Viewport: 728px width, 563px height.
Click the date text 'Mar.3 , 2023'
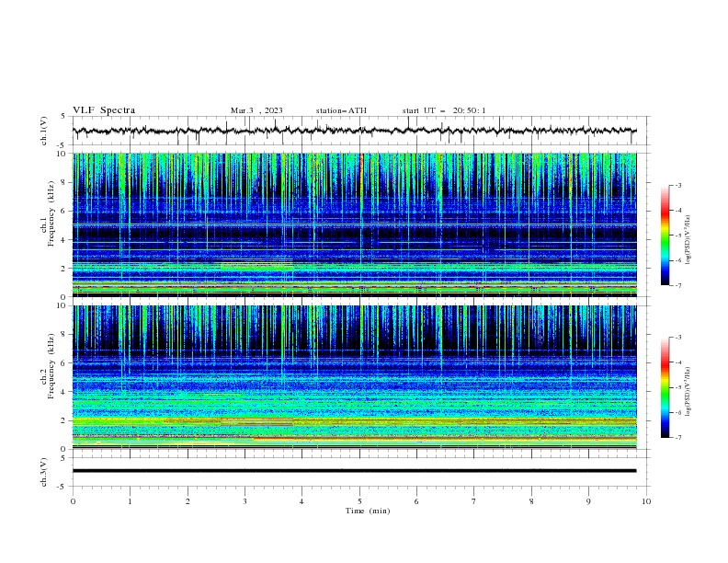click(256, 110)
